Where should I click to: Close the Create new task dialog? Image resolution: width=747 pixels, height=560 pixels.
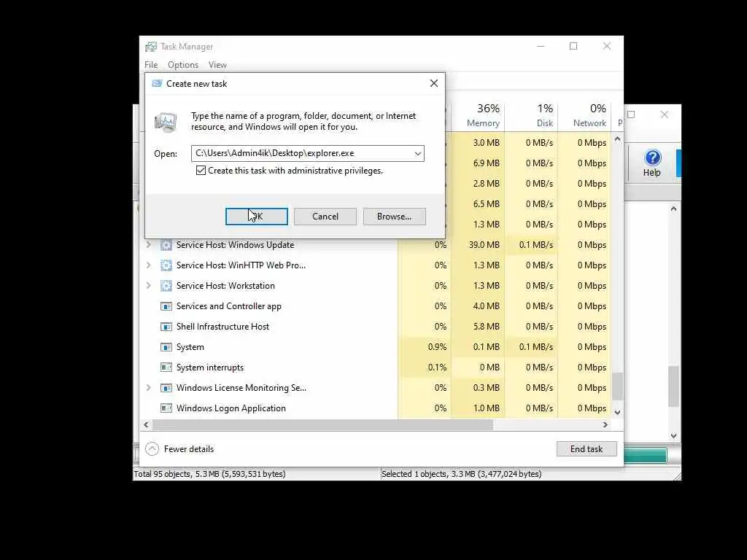click(x=433, y=83)
